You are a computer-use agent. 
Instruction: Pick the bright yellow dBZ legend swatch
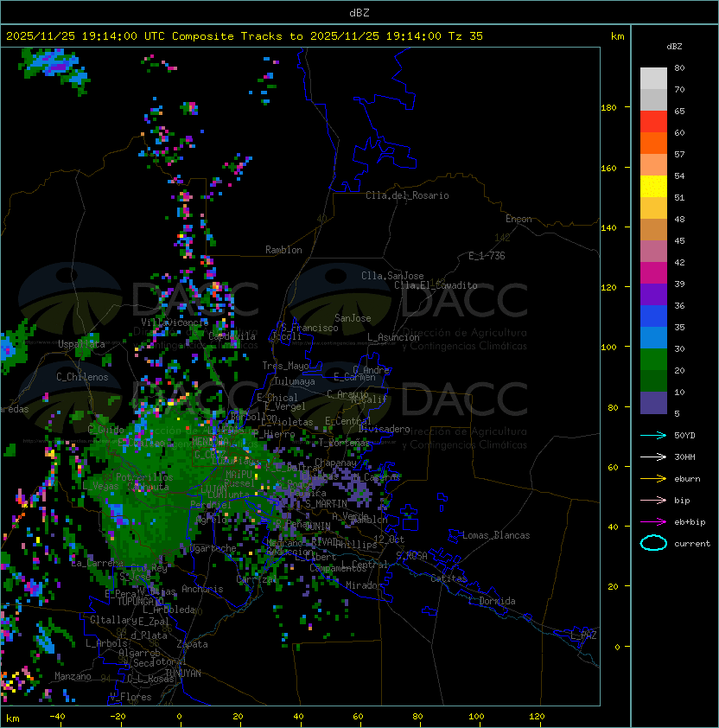click(x=653, y=186)
